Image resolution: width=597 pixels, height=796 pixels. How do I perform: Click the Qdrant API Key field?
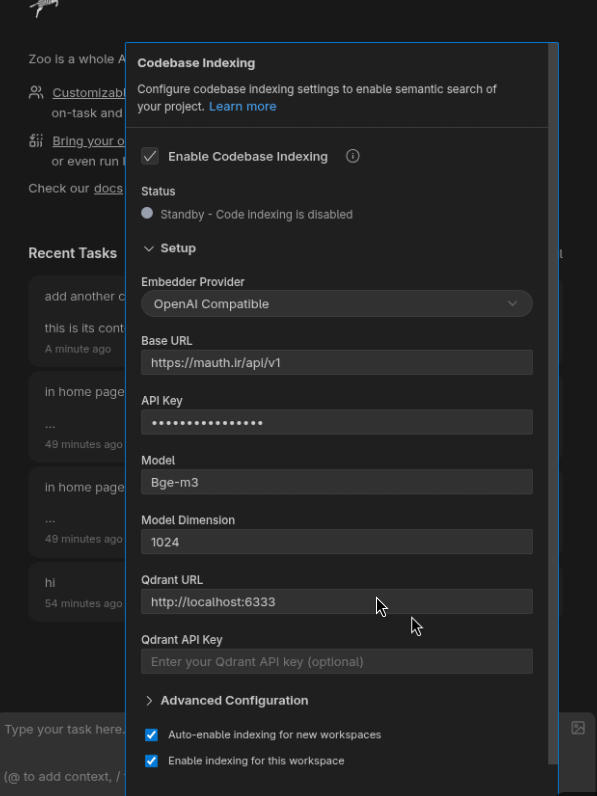tap(337, 662)
